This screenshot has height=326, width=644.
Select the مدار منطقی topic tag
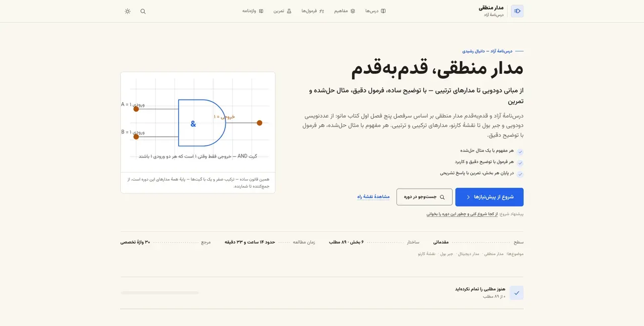click(x=494, y=254)
